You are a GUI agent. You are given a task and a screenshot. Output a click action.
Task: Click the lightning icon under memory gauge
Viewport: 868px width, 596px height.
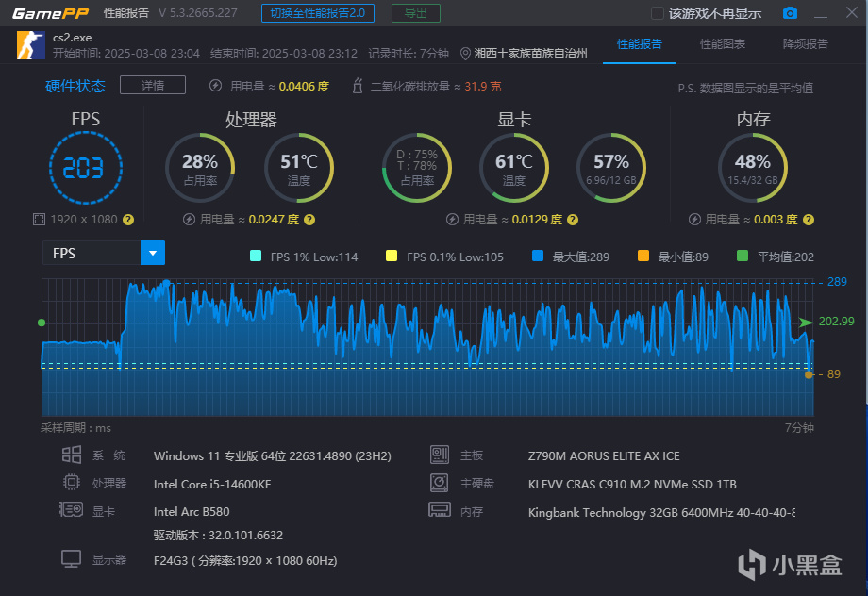pyautogui.click(x=694, y=220)
